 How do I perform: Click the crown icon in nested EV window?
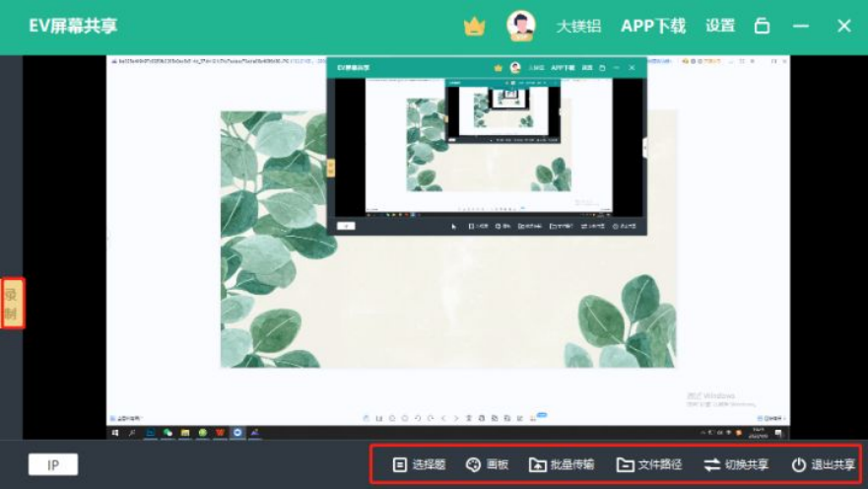pos(499,68)
